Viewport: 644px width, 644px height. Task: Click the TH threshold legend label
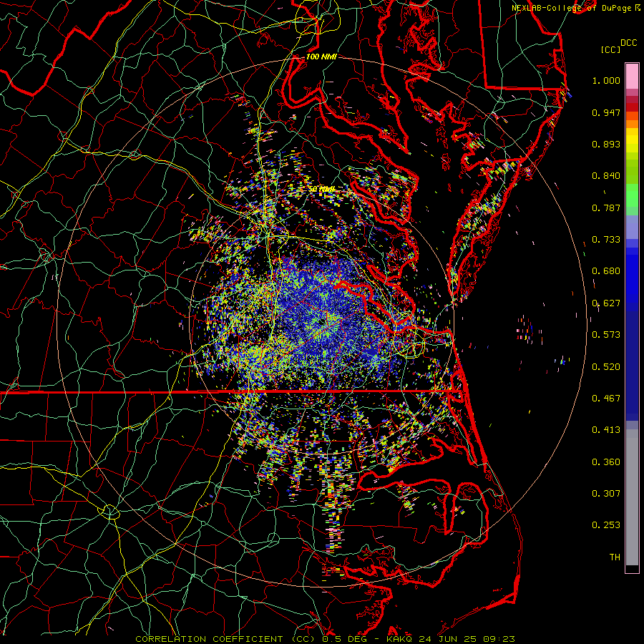615,557
